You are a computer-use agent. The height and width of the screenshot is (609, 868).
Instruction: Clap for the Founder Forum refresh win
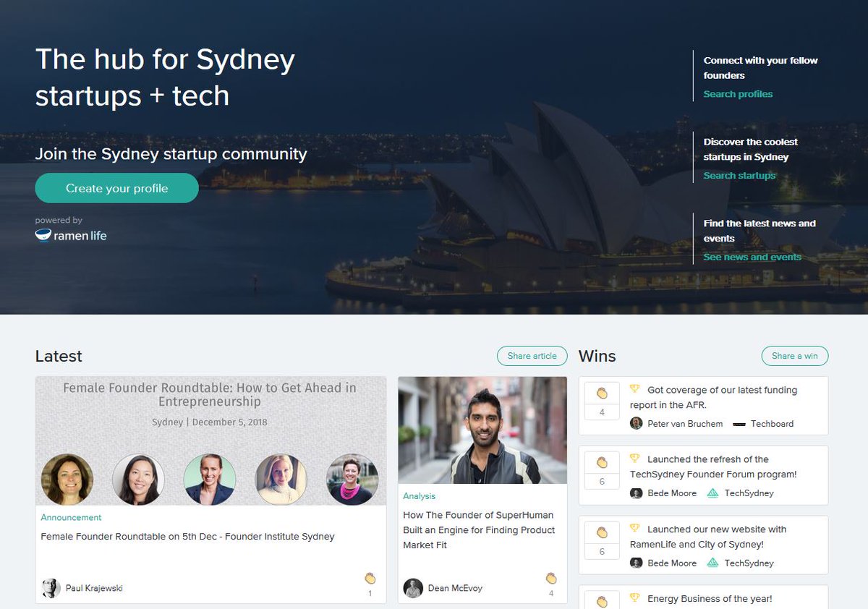tap(601, 464)
